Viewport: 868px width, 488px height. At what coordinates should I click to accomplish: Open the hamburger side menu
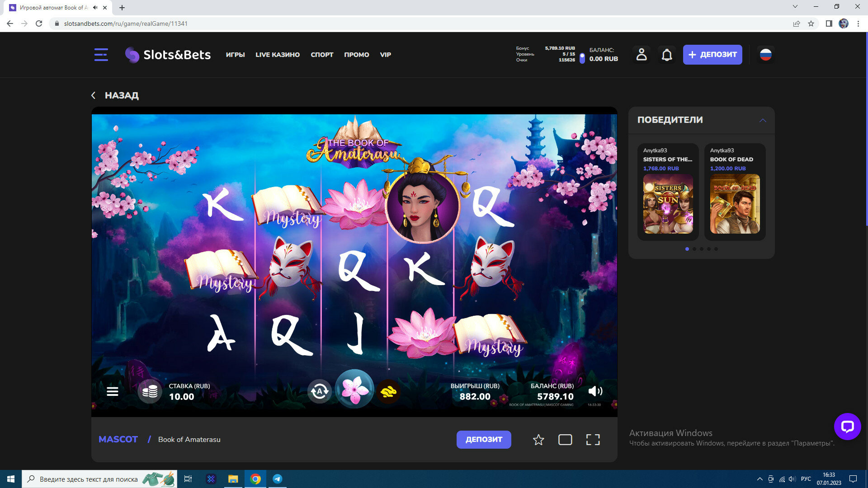click(x=101, y=55)
